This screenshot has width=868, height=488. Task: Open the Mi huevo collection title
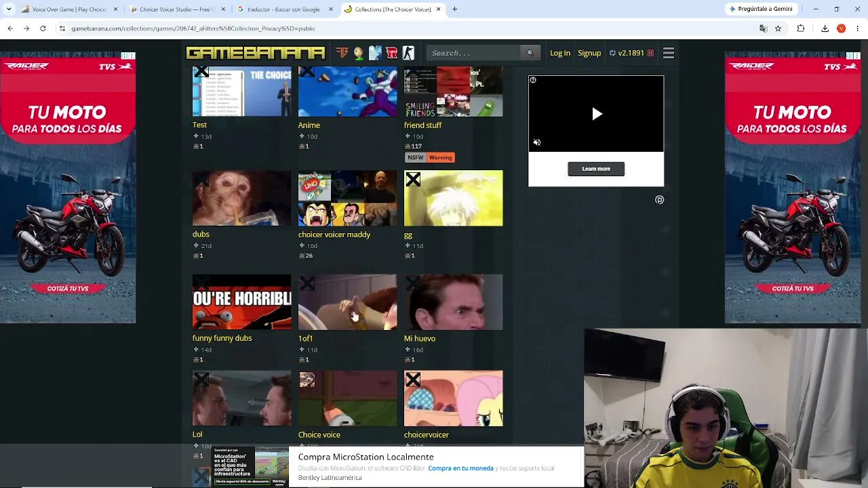[420, 338]
